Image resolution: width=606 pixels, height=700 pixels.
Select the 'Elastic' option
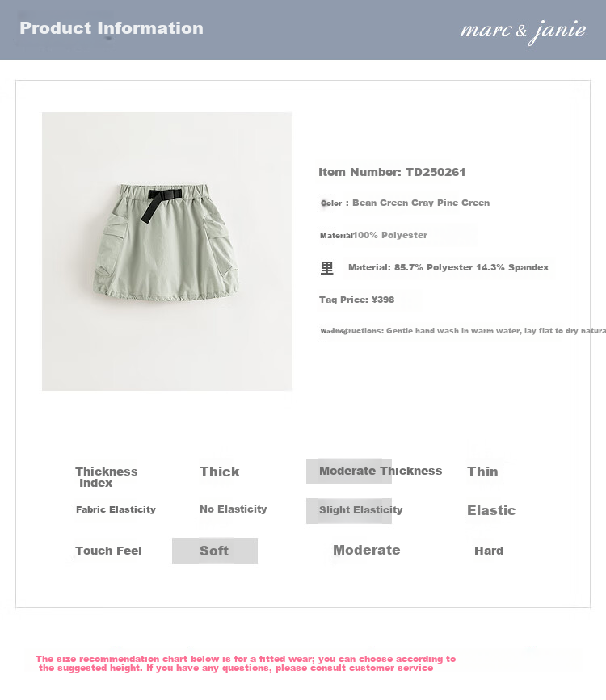point(491,510)
